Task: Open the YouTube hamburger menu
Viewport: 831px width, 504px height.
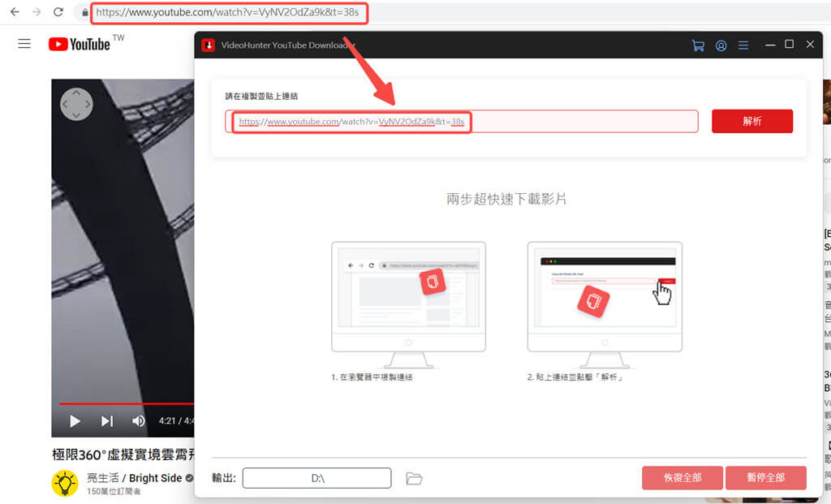Action: click(24, 44)
